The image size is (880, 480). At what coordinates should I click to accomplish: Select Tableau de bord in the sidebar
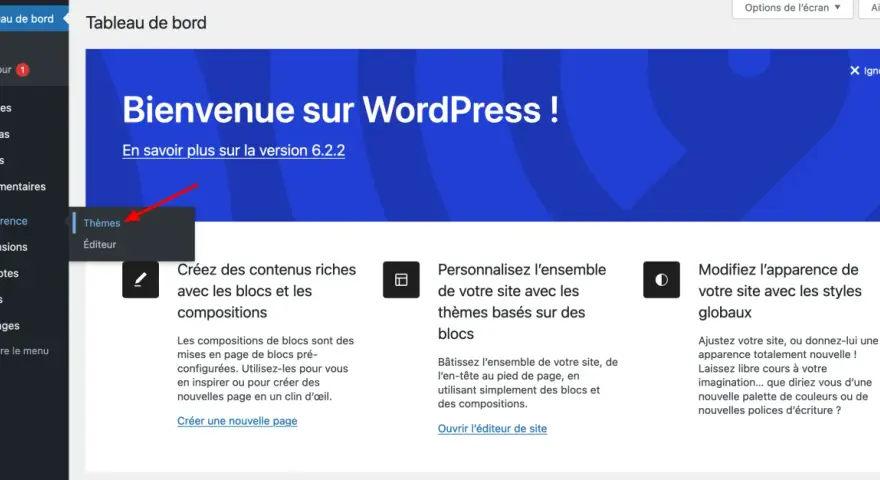click(33, 19)
